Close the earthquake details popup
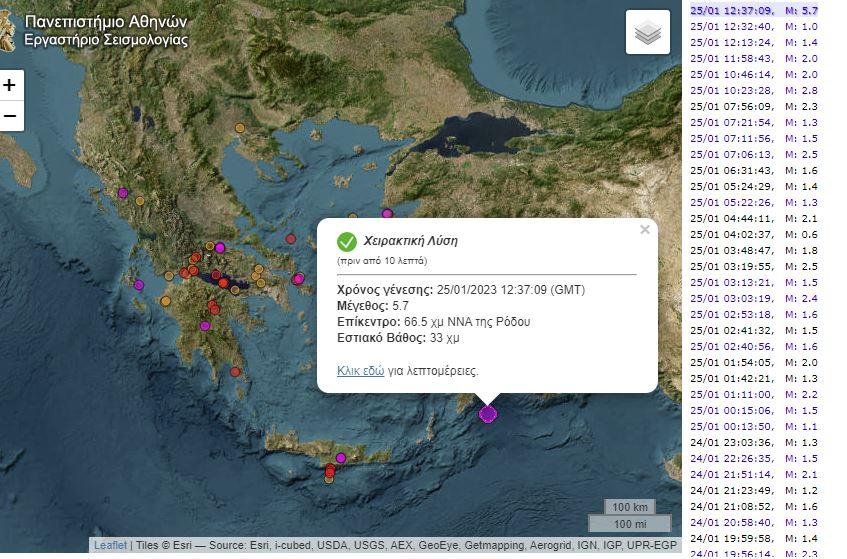Screen dimensions: 847x559 click(x=645, y=230)
